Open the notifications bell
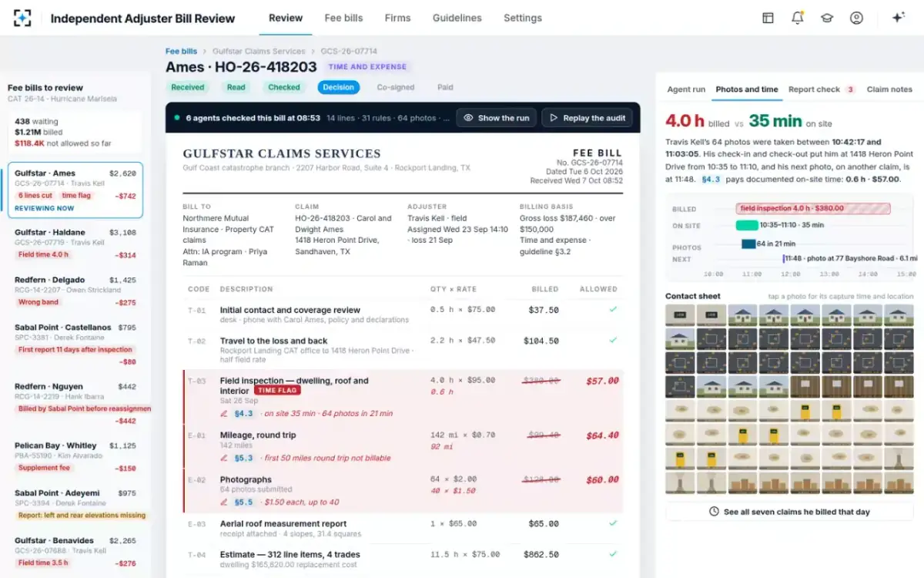 point(798,18)
